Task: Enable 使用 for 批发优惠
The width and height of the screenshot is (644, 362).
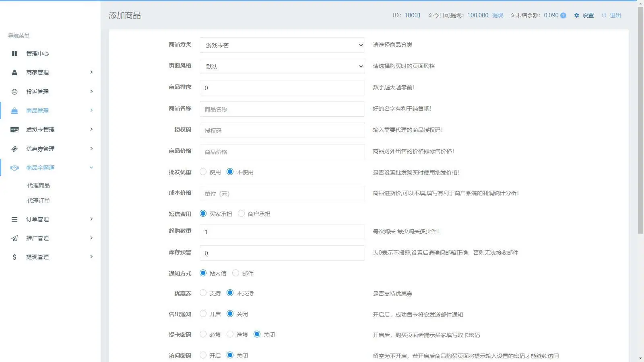Action: 203,171
